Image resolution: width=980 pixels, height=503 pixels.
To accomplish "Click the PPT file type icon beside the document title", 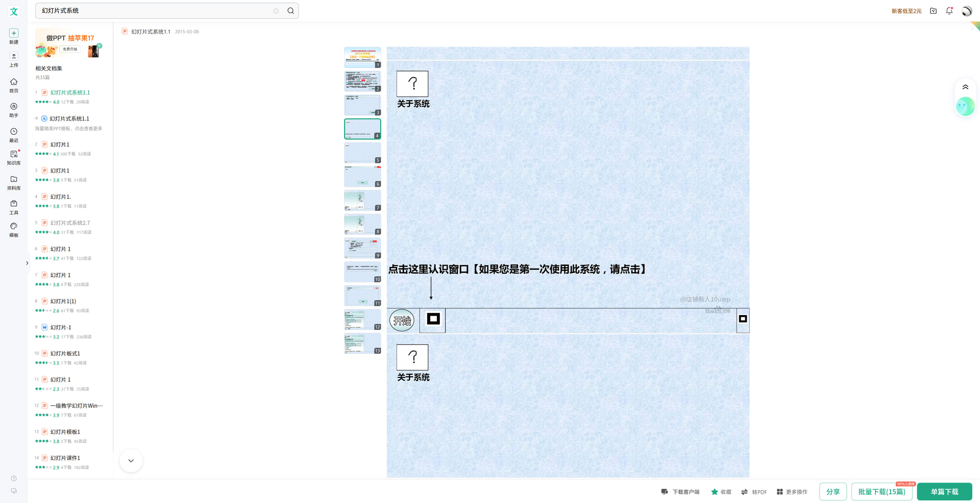I will [x=125, y=32].
